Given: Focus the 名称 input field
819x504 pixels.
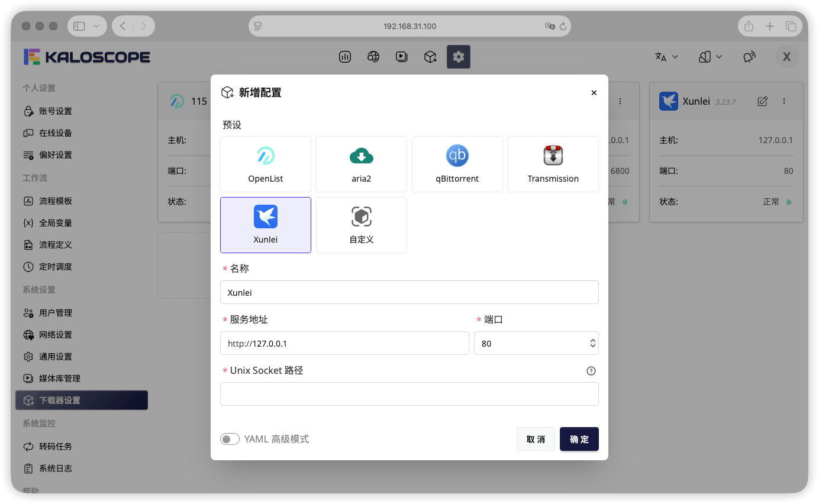Looking at the screenshot, I should pyautogui.click(x=409, y=292).
